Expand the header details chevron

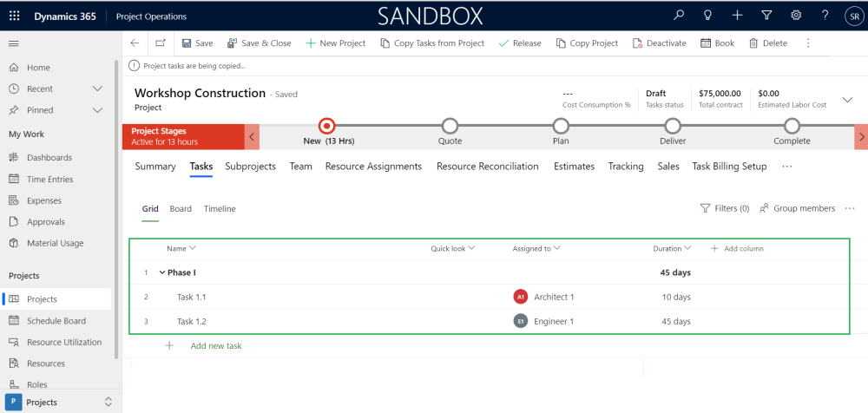(x=847, y=100)
